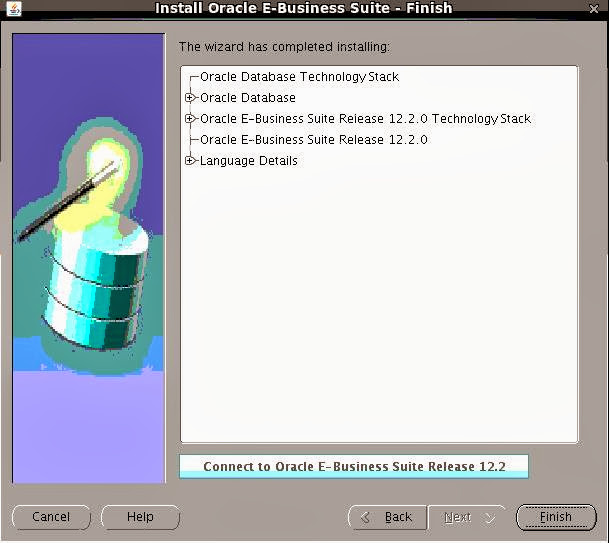The width and height of the screenshot is (609, 543).
Task: Click the disabled Next button
Action: [466, 517]
